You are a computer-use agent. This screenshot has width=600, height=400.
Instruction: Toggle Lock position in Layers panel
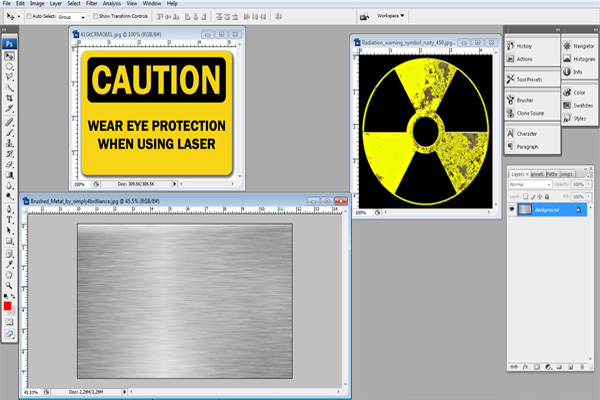540,196
